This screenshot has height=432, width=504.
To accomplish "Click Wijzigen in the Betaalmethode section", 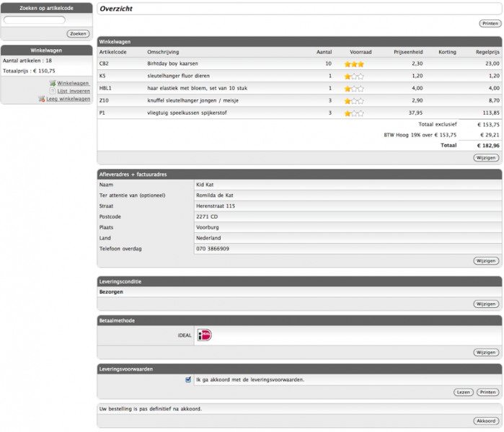I will 486,352.
